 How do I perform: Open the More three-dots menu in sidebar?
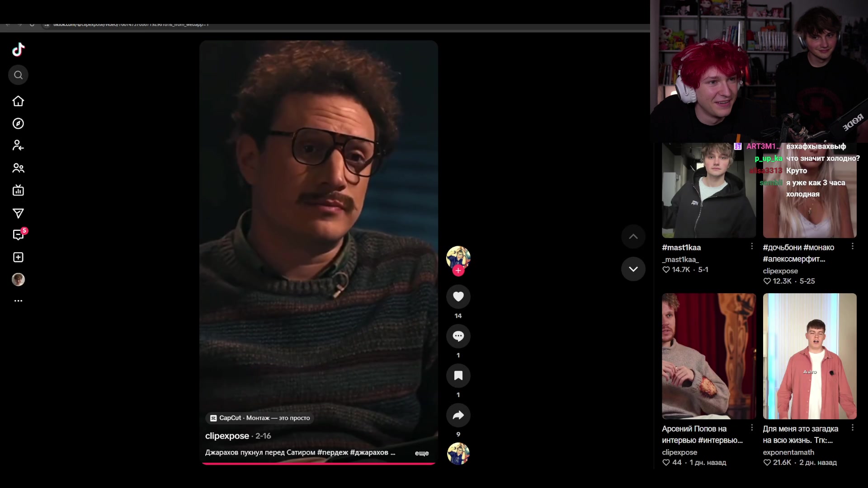click(18, 300)
